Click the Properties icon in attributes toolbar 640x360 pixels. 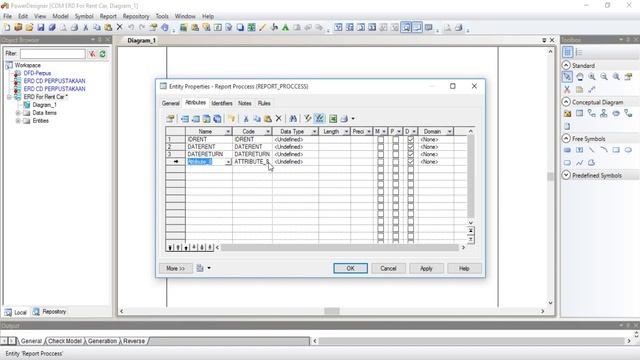coord(170,118)
